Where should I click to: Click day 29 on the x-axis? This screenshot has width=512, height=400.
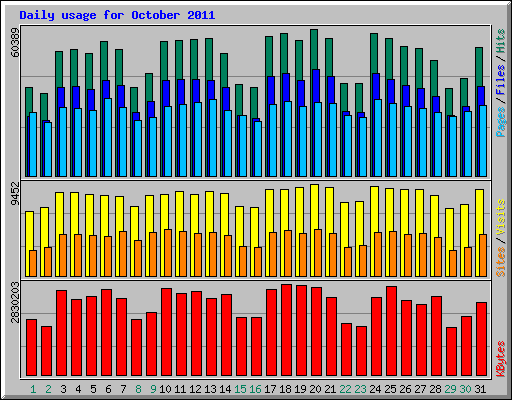point(450,389)
